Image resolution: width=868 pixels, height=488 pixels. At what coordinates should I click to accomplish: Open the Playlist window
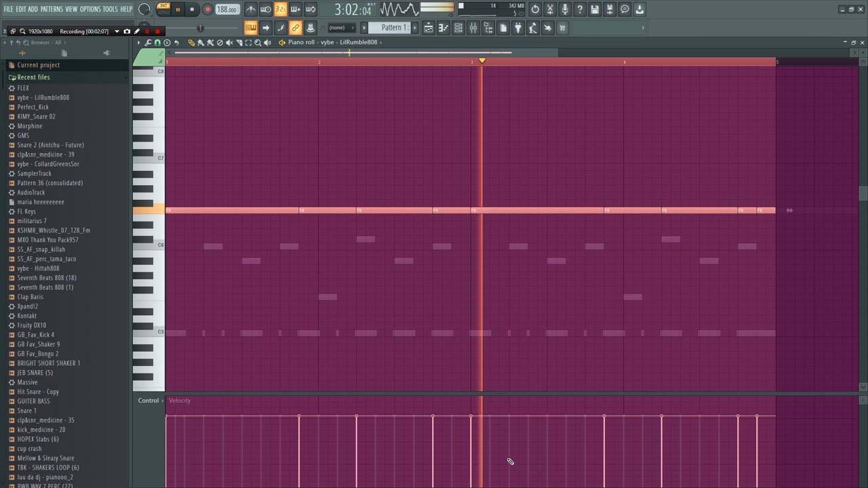[429, 28]
